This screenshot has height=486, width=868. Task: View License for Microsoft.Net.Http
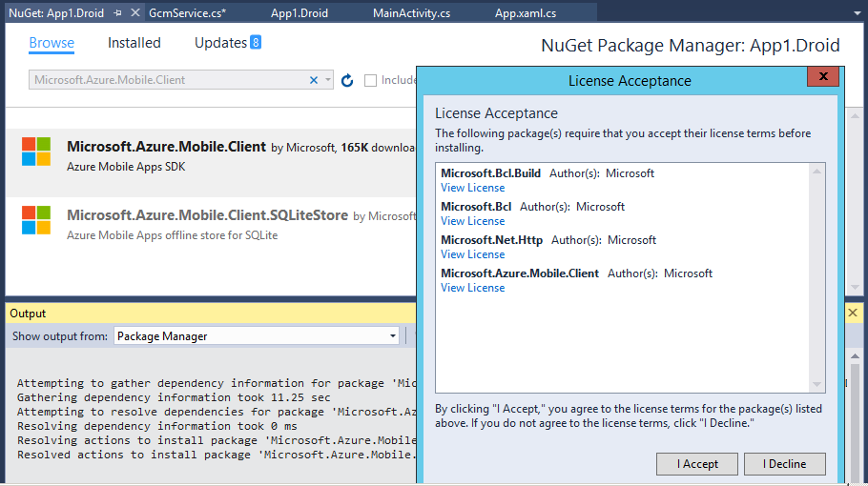pos(473,254)
